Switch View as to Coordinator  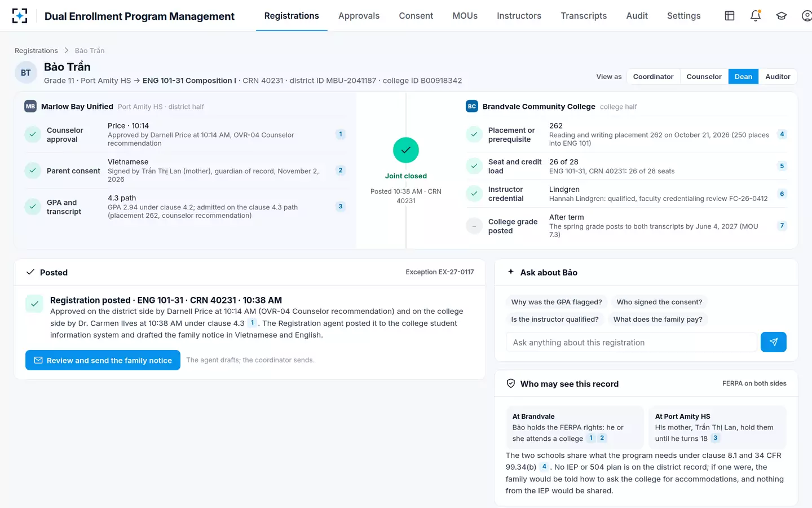pyautogui.click(x=653, y=77)
